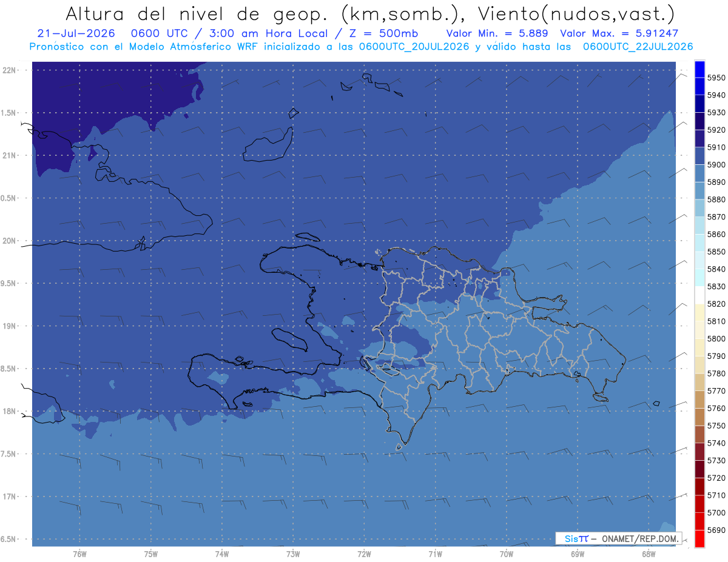Click the longitude label 69W
This screenshot has width=728, height=562.
tap(578, 554)
